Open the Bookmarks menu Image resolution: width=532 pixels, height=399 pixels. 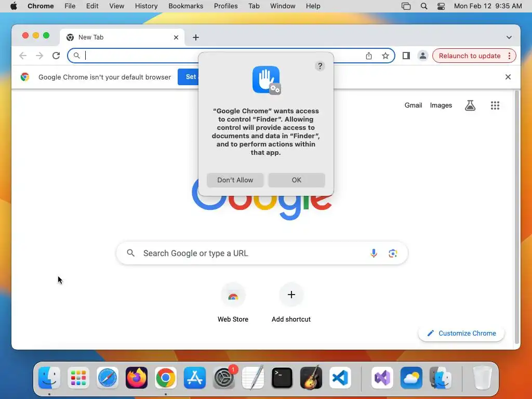[185, 6]
